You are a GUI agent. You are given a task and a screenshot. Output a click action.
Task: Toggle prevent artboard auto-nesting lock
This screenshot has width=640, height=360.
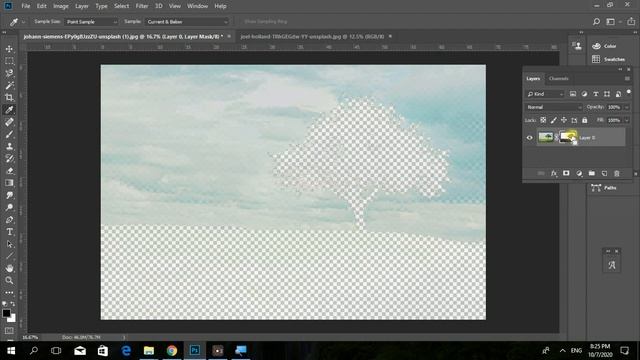[x=574, y=120]
